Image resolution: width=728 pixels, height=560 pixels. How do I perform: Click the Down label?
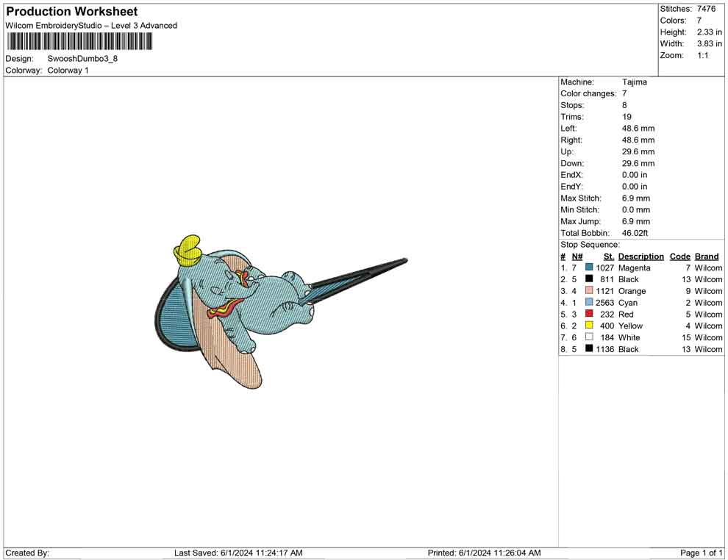572,163
